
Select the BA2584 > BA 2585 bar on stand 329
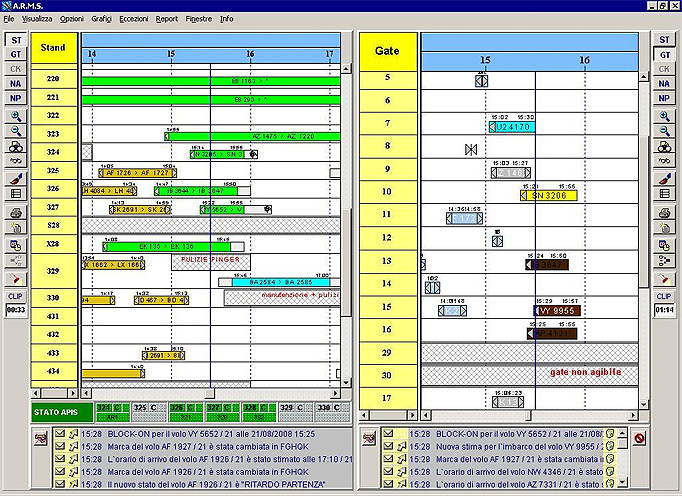(x=280, y=282)
